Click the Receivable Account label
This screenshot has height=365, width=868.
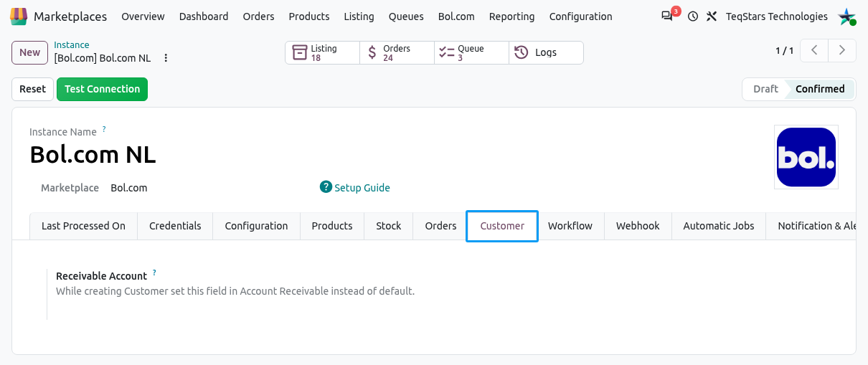pyautogui.click(x=101, y=276)
